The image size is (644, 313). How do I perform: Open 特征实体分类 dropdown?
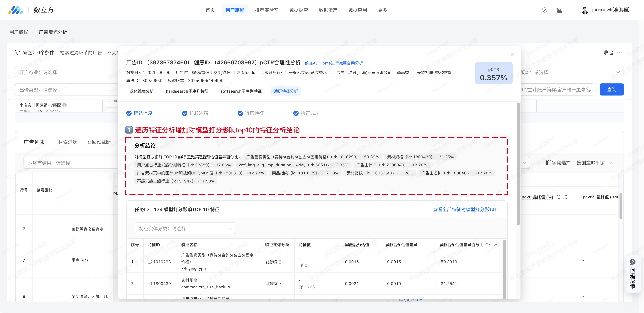[185, 228]
